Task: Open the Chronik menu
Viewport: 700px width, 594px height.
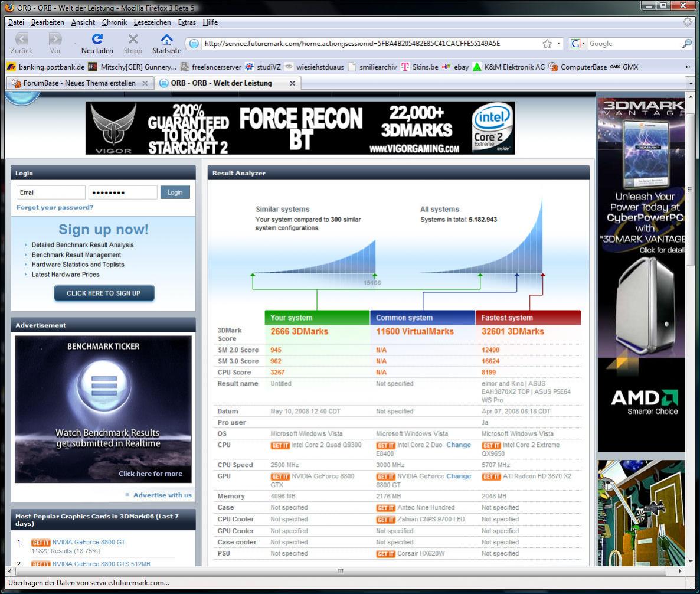Action: pos(115,22)
